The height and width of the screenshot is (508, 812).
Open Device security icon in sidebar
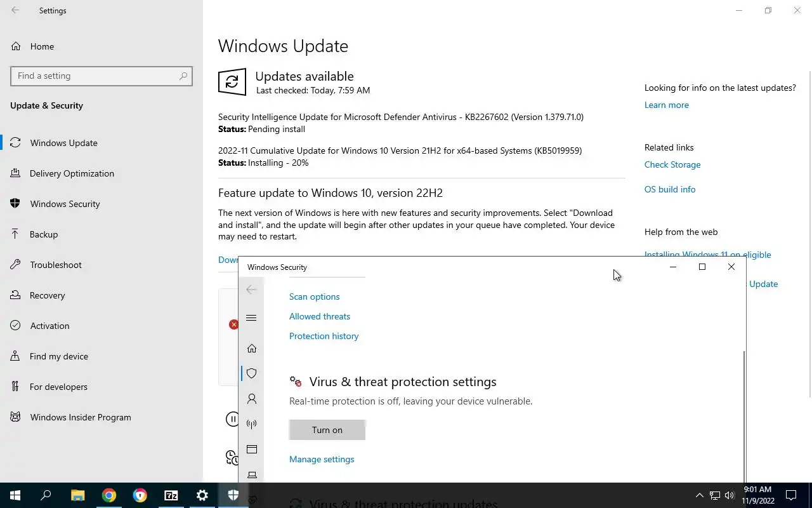point(252,475)
